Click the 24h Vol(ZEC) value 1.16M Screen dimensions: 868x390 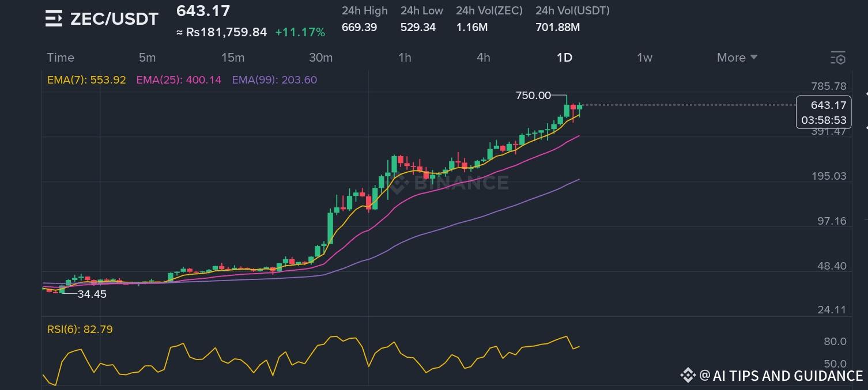(471, 27)
